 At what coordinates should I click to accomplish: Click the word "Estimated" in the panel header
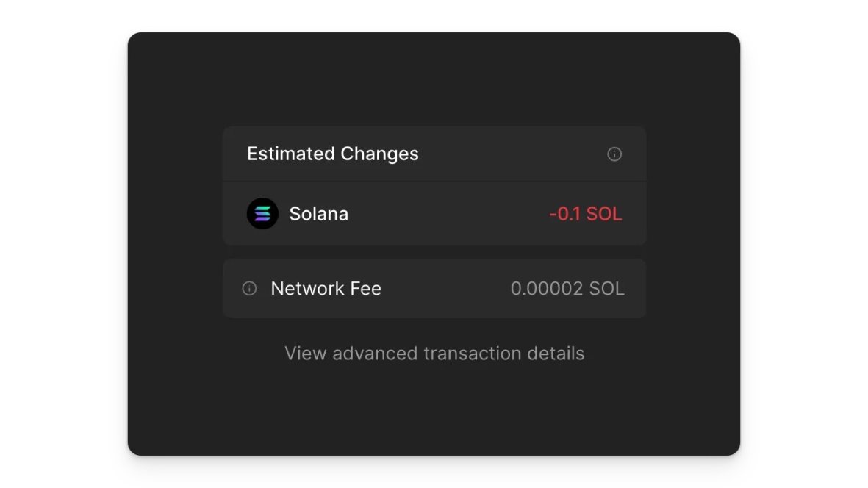tap(290, 154)
